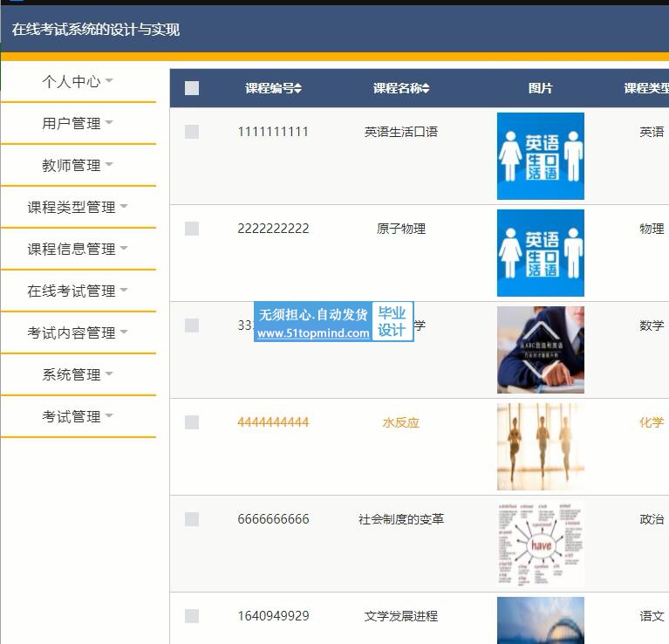Expand the 个人中心 menu
669x644 pixels.
(x=78, y=81)
